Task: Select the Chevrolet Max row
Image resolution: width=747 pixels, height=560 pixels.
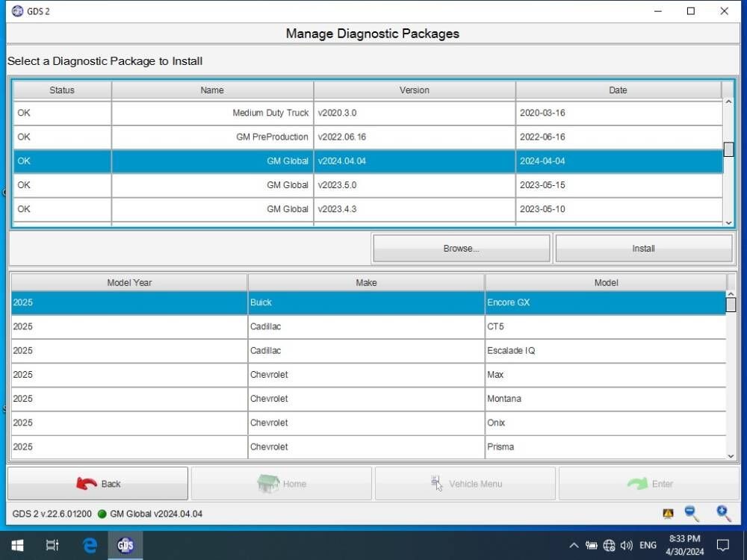Action: pos(368,375)
